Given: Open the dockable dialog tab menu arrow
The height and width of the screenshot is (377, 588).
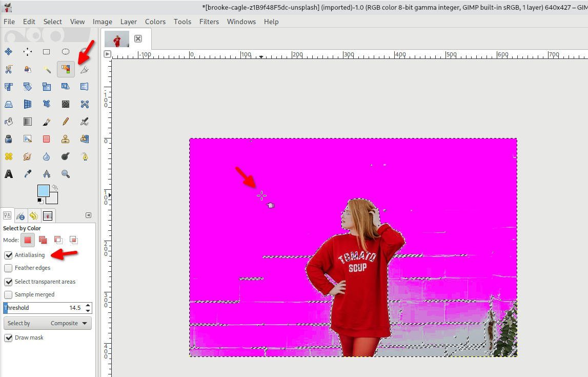Looking at the screenshot, I should [88, 215].
